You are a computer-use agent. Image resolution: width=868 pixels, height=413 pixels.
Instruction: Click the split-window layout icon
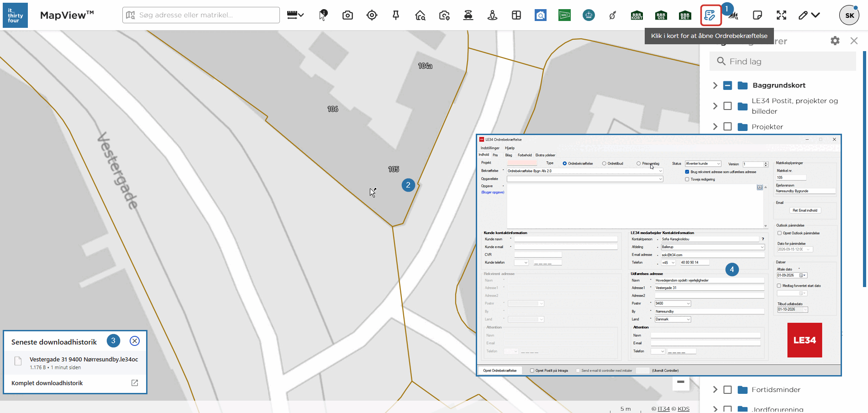[516, 15]
